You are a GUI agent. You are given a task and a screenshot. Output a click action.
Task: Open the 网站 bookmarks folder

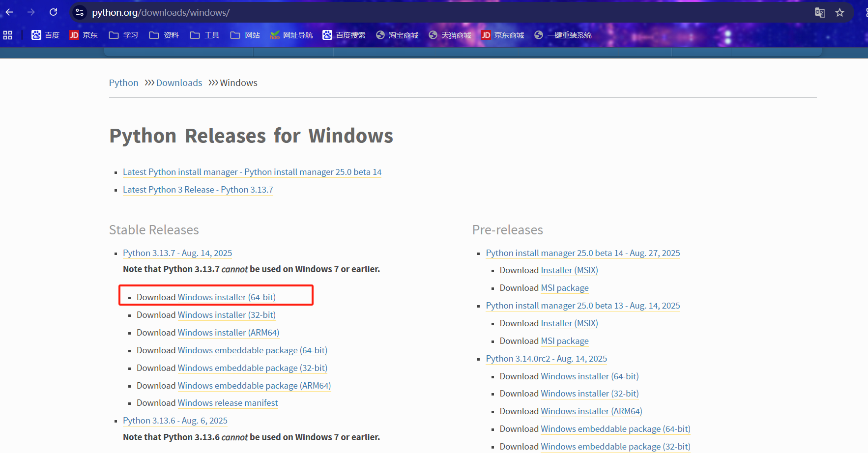[x=245, y=35]
